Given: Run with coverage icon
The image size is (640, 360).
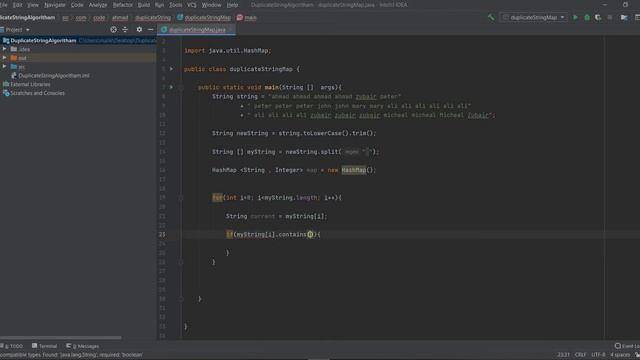Looking at the screenshot, I should click(598, 18).
